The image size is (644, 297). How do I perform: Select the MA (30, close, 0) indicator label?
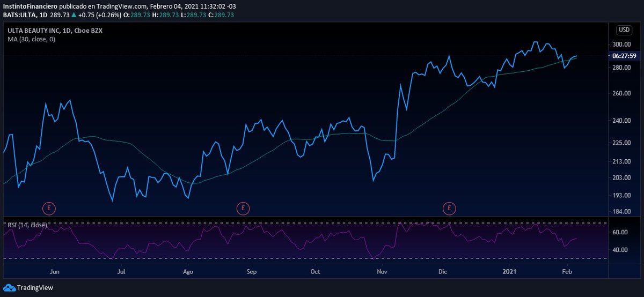click(31, 39)
